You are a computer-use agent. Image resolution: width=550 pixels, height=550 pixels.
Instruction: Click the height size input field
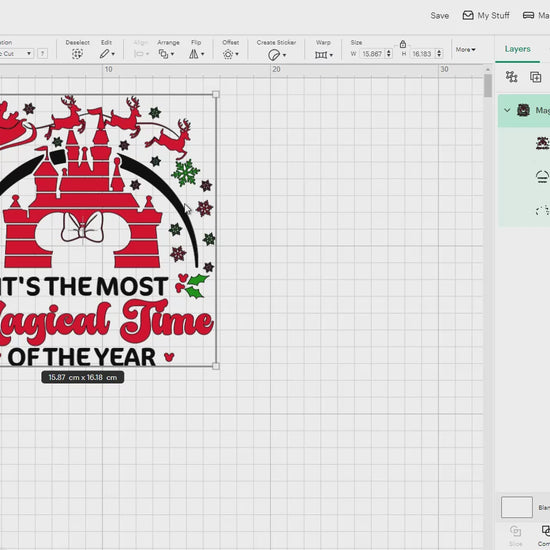[422, 54]
